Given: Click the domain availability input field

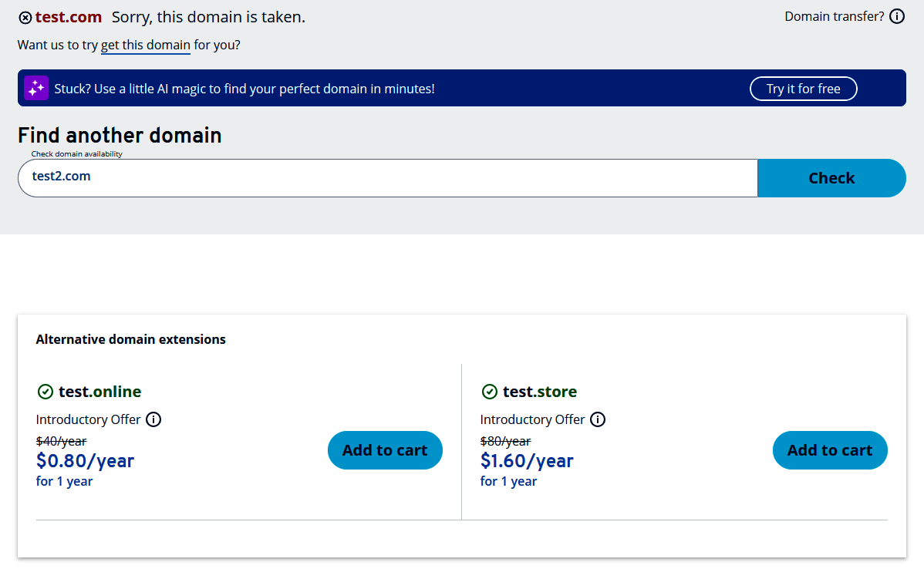Looking at the screenshot, I should point(386,177).
